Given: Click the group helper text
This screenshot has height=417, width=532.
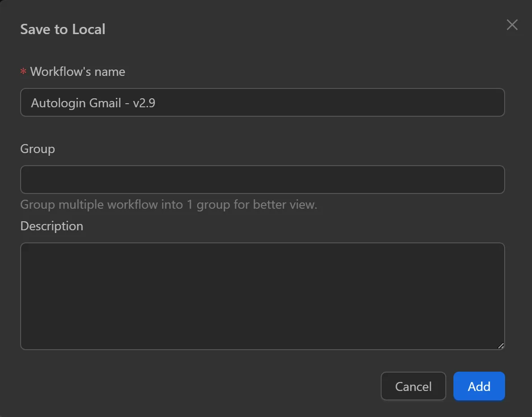Looking at the screenshot, I should click(x=168, y=204).
